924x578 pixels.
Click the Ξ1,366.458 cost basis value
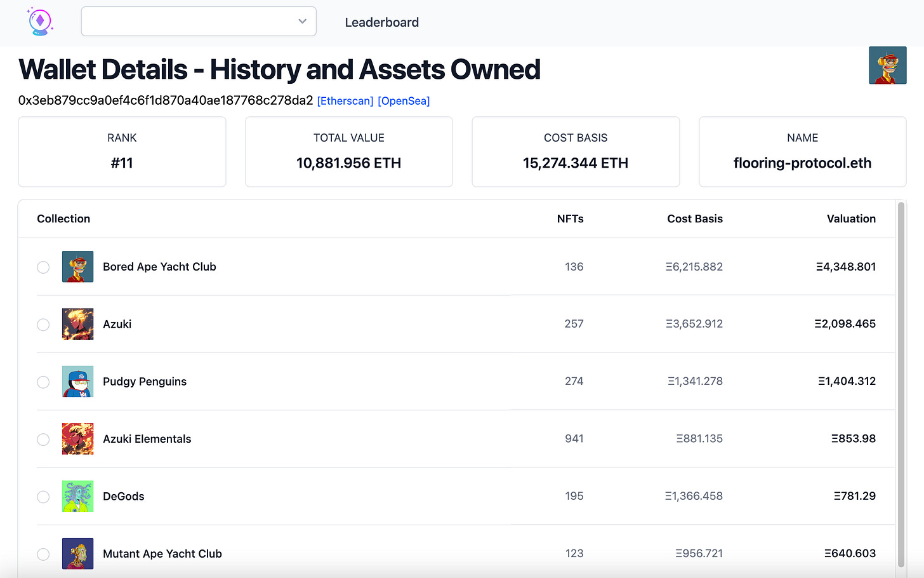(x=694, y=496)
